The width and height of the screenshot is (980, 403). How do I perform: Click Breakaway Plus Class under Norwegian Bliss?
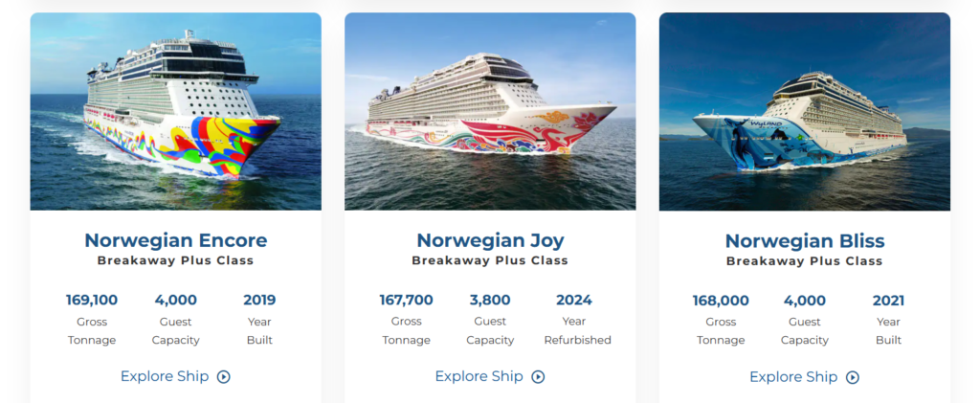[804, 260]
